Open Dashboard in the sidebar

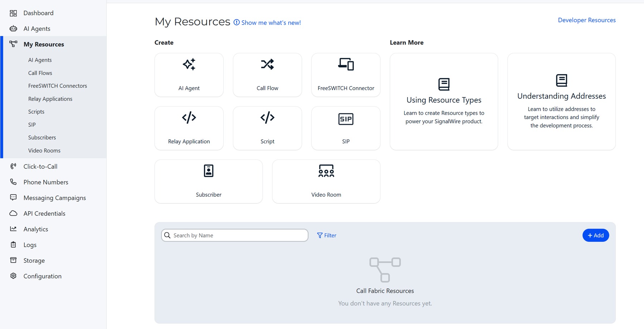pos(38,13)
